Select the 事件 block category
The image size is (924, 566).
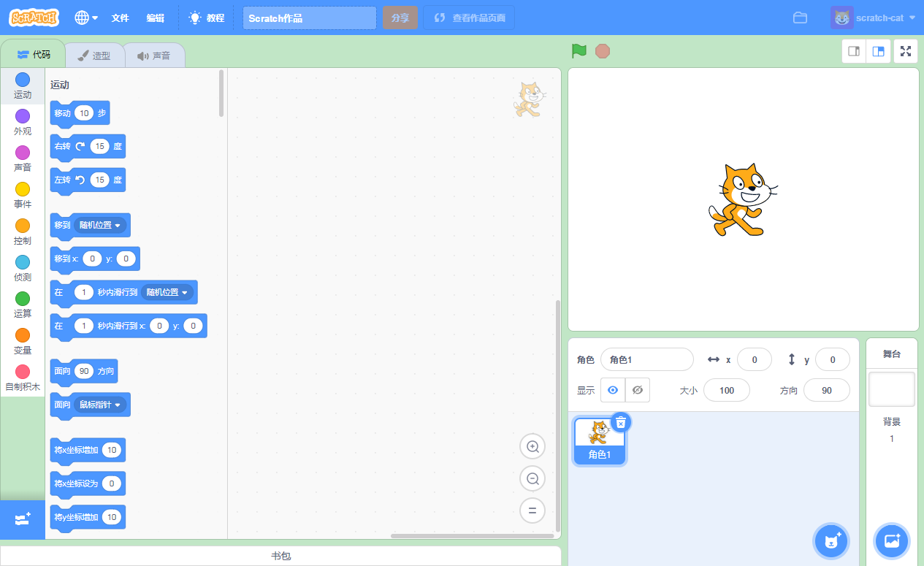pyautogui.click(x=23, y=196)
